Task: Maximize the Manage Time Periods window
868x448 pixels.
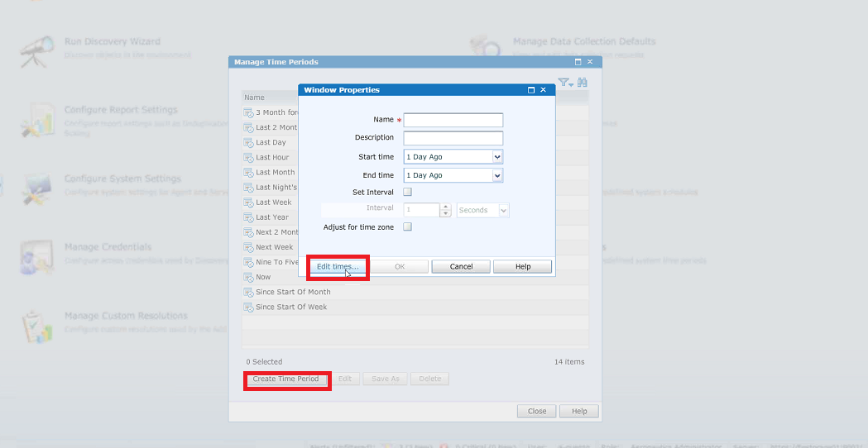Action: tap(578, 62)
